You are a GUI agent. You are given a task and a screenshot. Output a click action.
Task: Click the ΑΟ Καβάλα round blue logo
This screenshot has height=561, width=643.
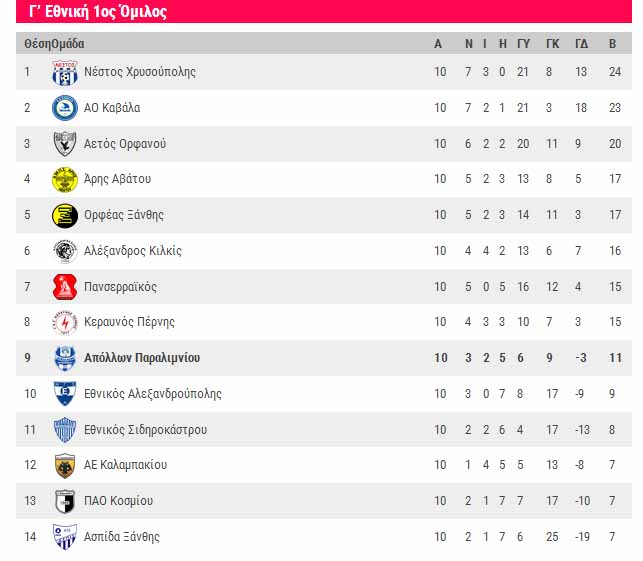(65, 108)
